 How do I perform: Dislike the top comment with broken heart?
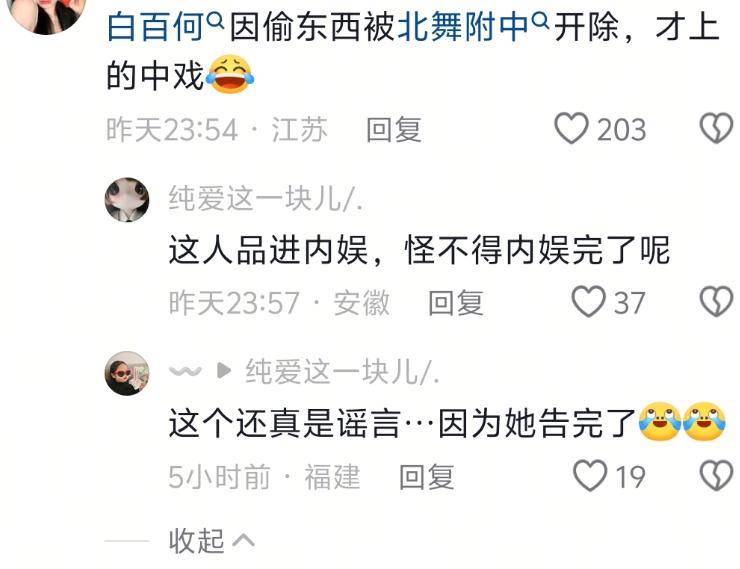click(716, 128)
